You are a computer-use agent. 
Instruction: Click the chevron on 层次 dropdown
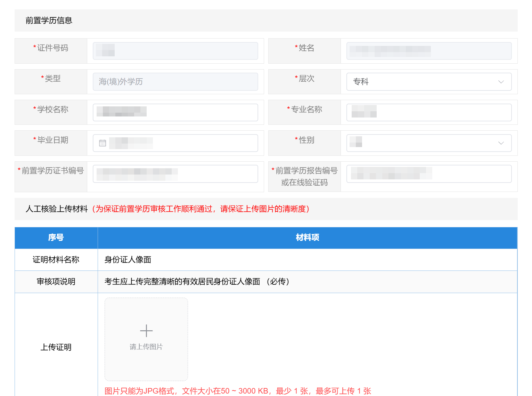tap(501, 82)
